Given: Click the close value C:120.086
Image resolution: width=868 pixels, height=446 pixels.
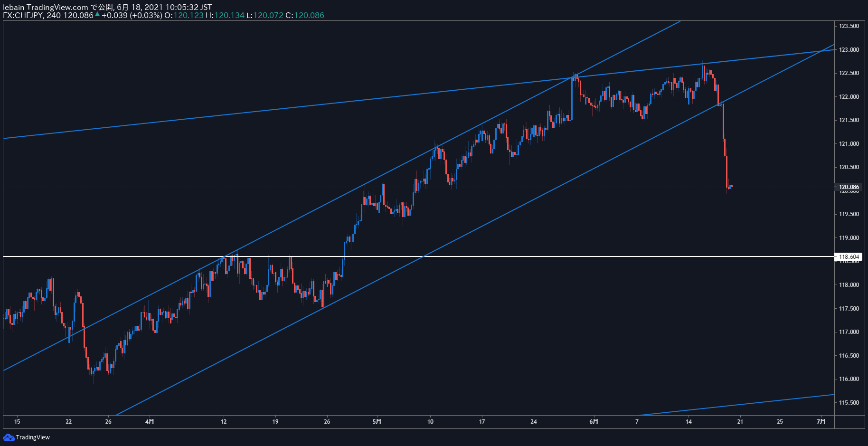Looking at the screenshot, I should [305, 15].
